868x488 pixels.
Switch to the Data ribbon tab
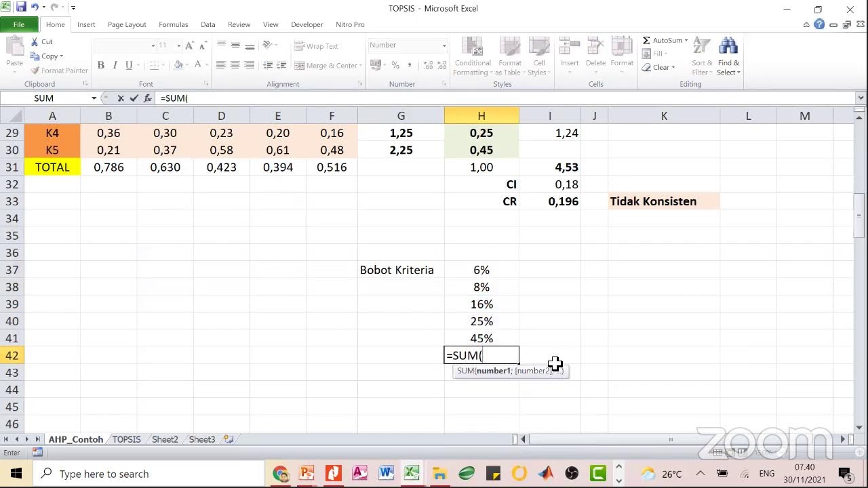[208, 24]
